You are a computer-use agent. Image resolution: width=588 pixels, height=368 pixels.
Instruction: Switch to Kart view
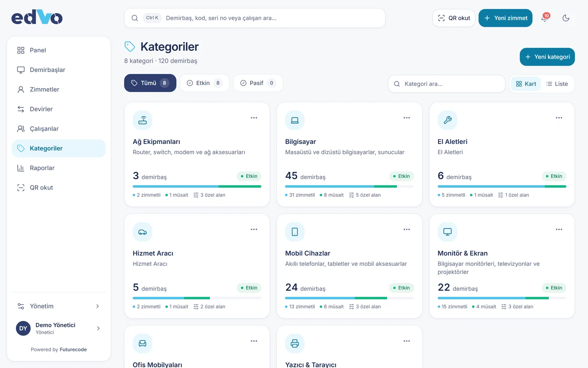tap(526, 84)
